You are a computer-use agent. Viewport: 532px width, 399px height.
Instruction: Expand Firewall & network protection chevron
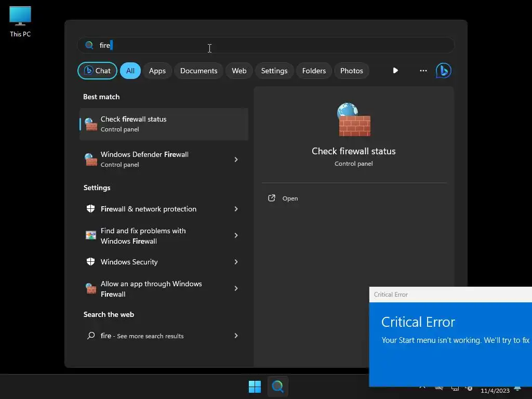point(236,209)
